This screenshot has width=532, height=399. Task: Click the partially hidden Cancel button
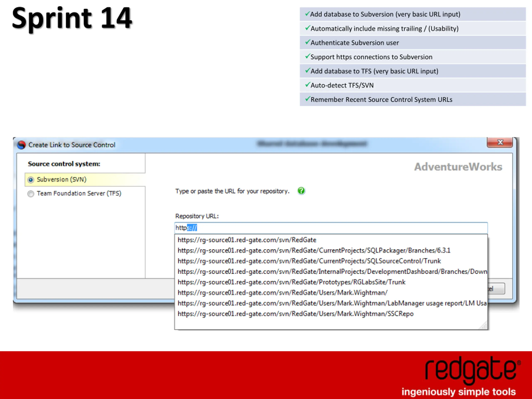pyautogui.click(x=496, y=288)
